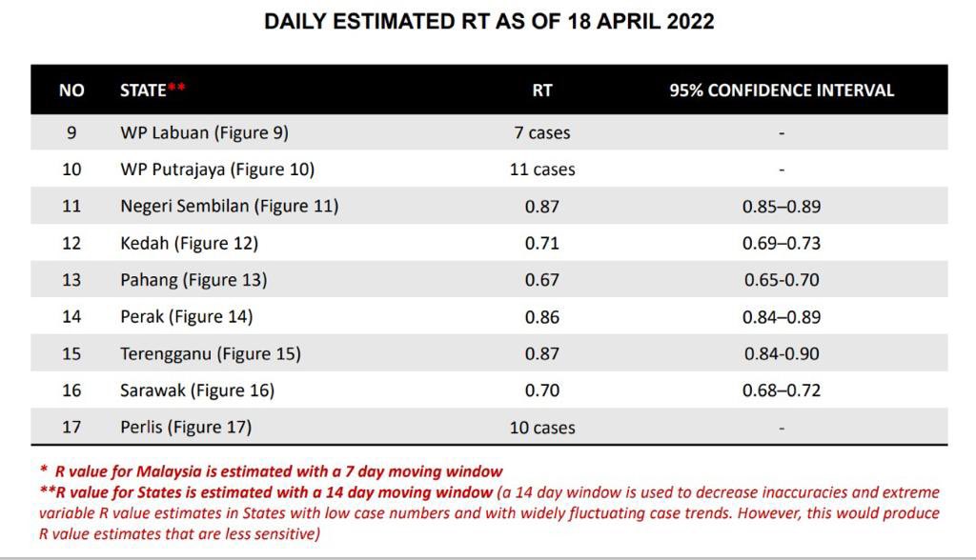Click the Kedah (Figure 12) entry

click(190, 243)
